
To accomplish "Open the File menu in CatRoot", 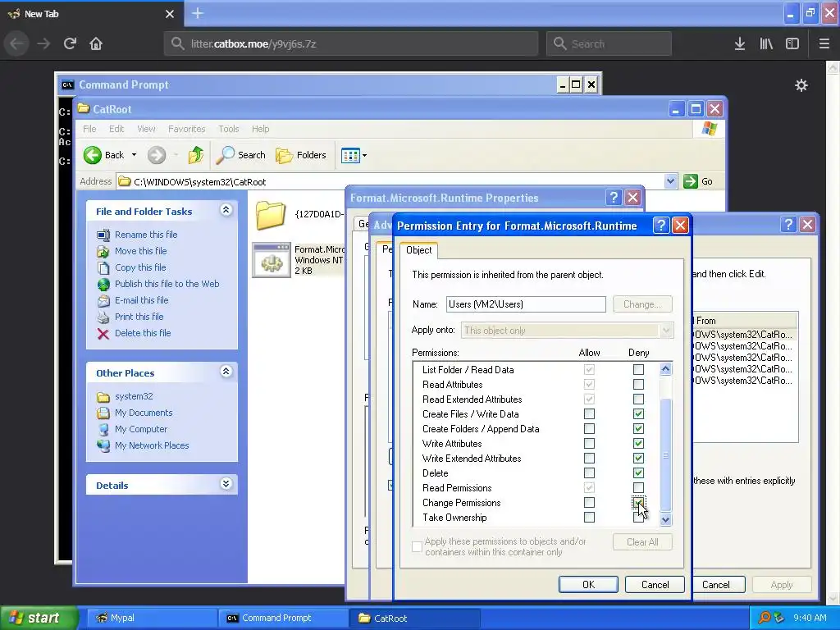I will [89, 129].
